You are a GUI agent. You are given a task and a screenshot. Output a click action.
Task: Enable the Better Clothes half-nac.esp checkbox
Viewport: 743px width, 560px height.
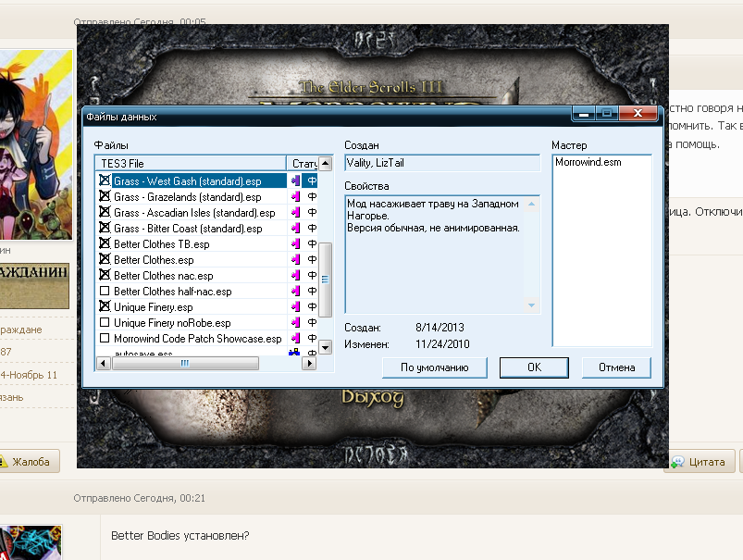click(x=105, y=292)
